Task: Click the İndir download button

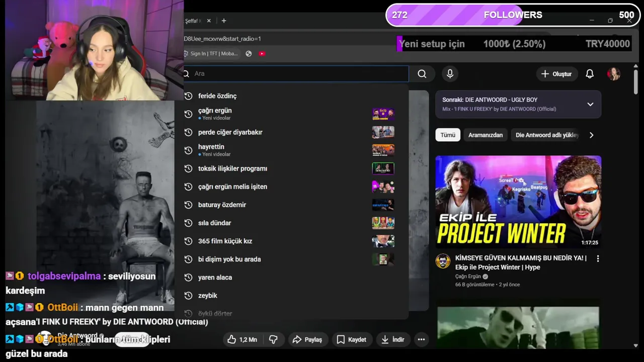Action: (x=392, y=339)
